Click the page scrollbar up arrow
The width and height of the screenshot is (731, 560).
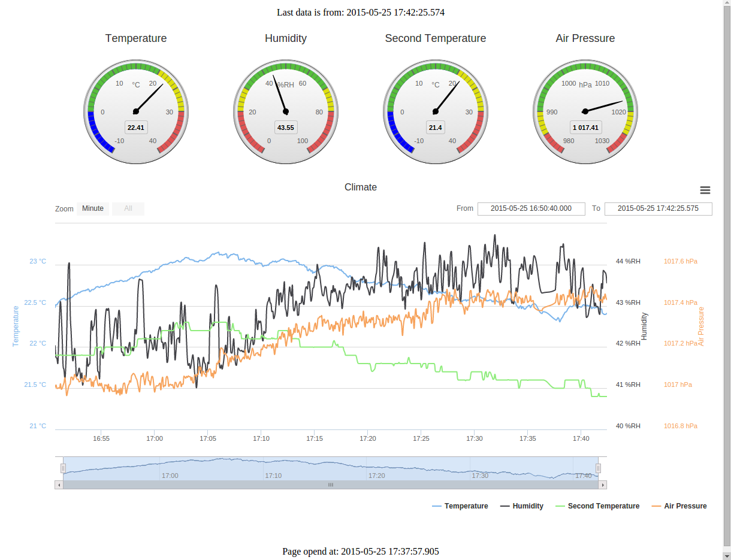click(727, 4)
